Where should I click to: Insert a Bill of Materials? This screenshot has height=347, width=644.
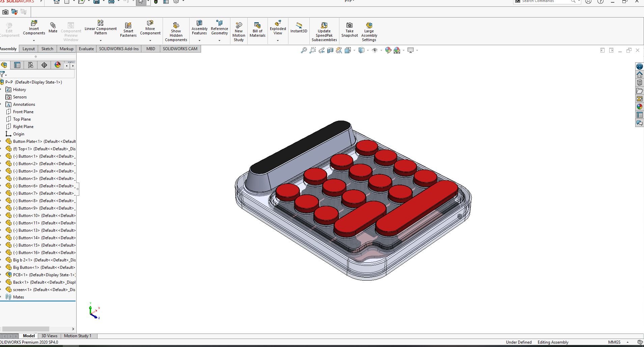257,30
